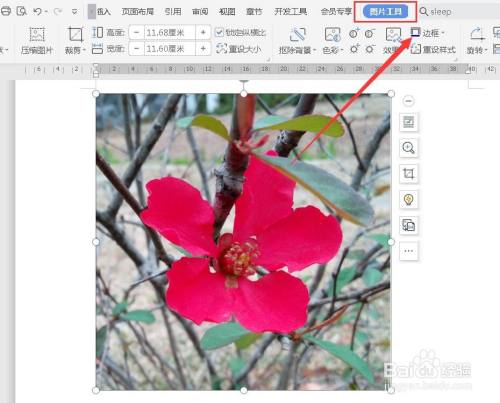Click the floating picture-to-text convert icon
The image size is (500, 403).
point(409,225)
